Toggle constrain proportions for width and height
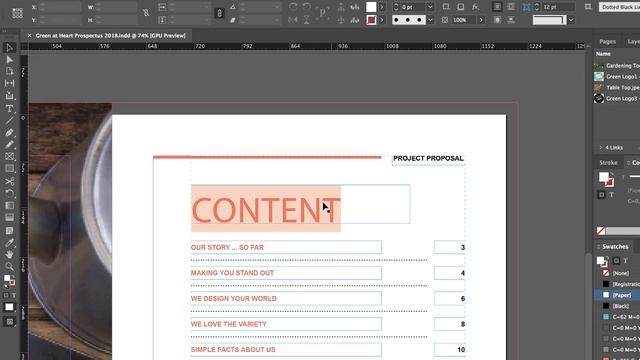The height and width of the screenshot is (360, 640). (x=146, y=13)
